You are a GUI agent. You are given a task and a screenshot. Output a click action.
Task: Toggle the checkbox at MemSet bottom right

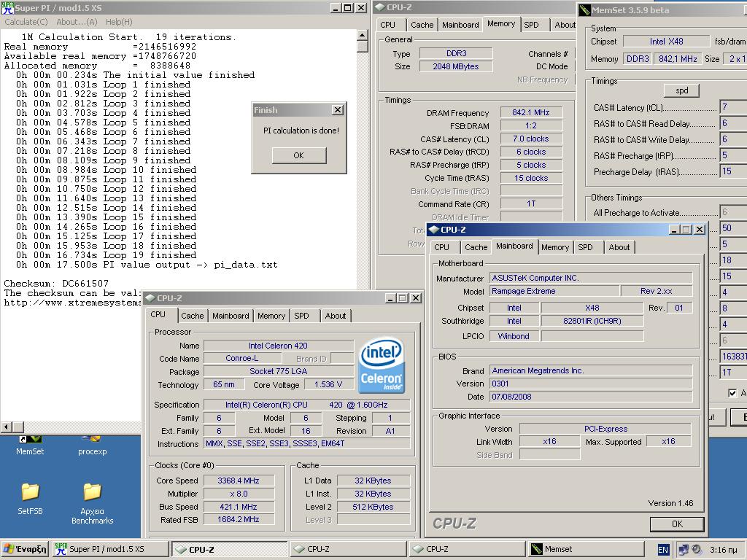[732, 393]
